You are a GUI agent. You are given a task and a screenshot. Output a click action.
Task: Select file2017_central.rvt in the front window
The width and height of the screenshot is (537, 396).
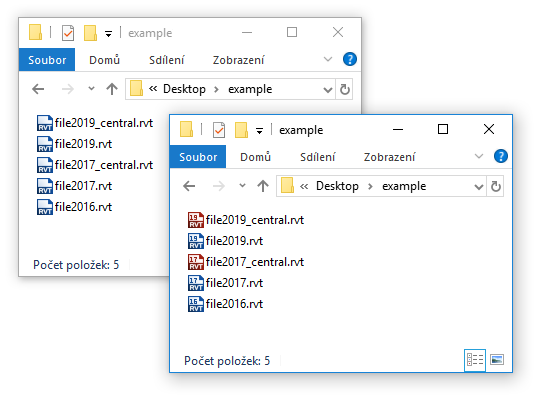click(x=246, y=262)
